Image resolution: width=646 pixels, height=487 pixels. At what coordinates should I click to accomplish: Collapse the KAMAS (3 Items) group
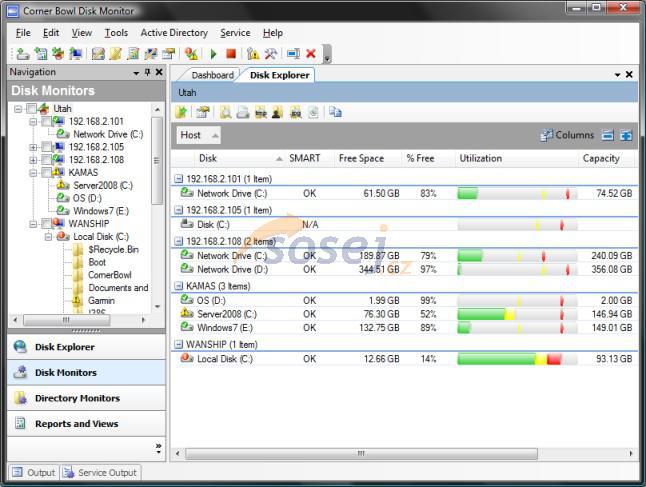point(178,286)
